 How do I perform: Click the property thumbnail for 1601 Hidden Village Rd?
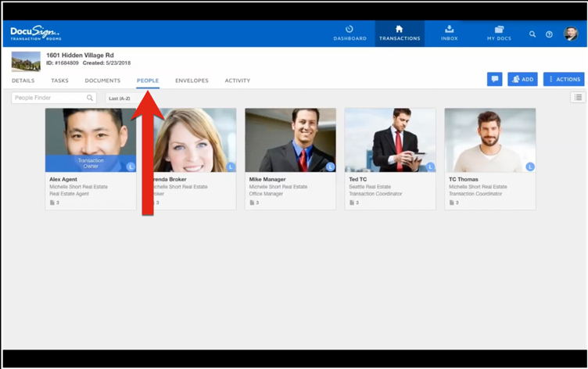(x=26, y=61)
